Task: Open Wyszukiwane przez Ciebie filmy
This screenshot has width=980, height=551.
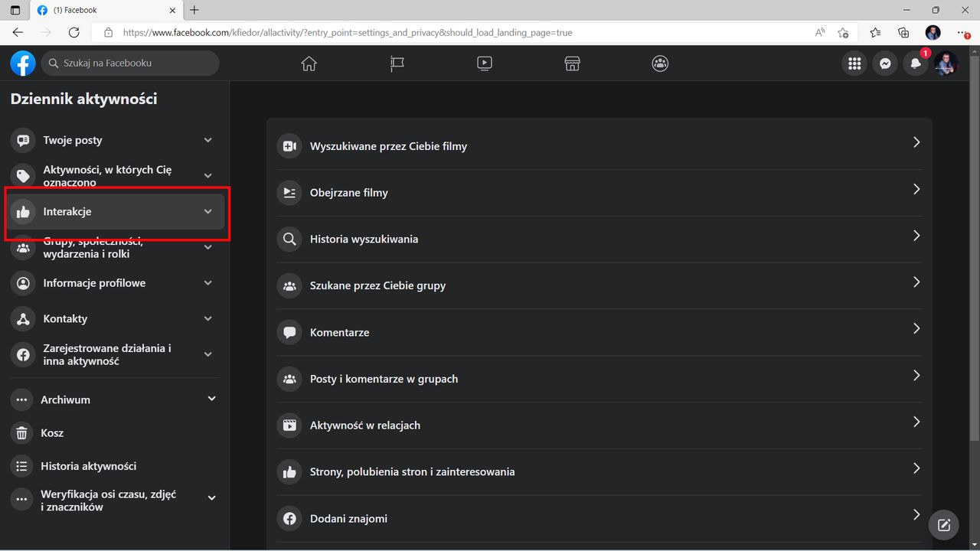Action: [x=599, y=146]
